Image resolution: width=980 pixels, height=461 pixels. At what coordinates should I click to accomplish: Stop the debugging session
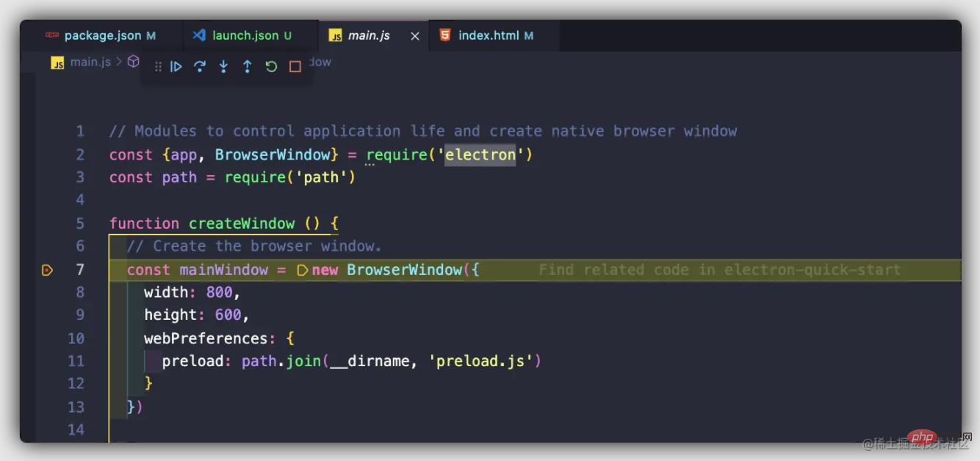pyautogui.click(x=295, y=67)
